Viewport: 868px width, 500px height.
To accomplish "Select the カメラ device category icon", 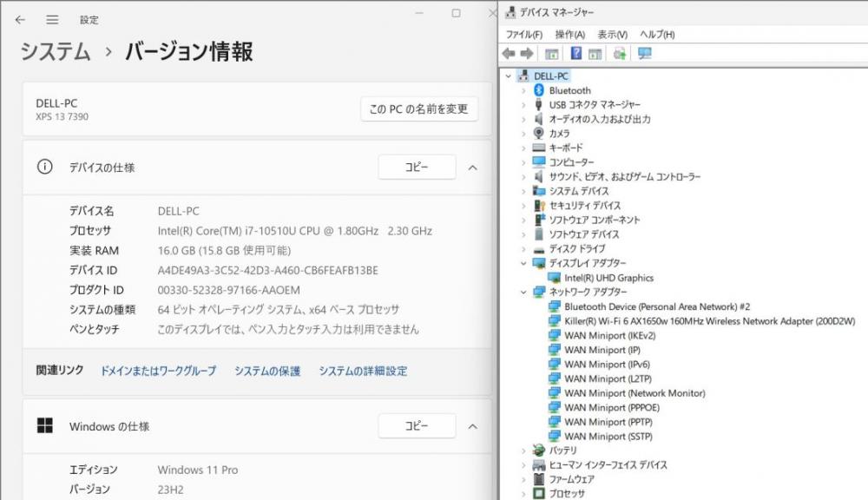I will [x=539, y=133].
